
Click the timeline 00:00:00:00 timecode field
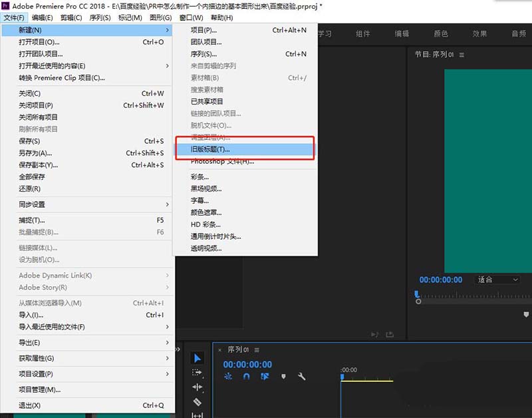point(247,364)
